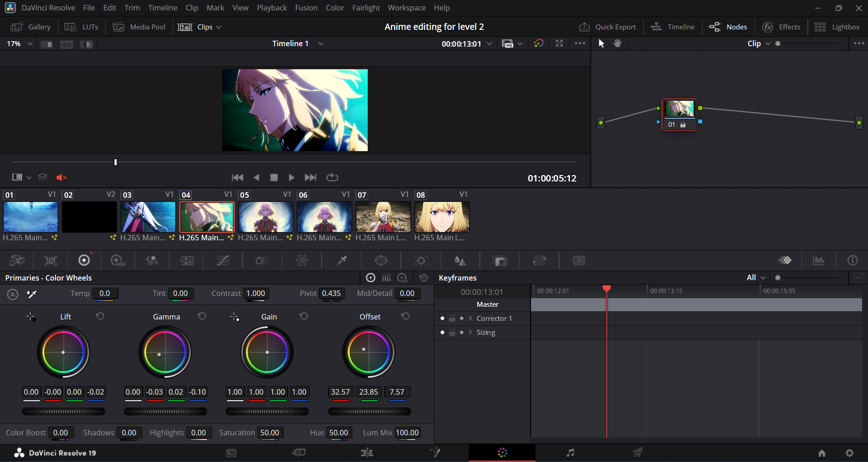Image resolution: width=868 pixels, height=462 pixels.
Task: Reset the Offset wheel
Action: (406, 316)
